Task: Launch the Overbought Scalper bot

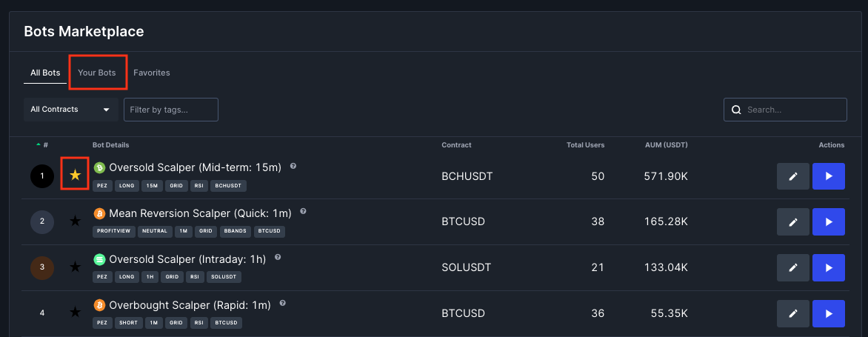Action: tap(829, 313)
